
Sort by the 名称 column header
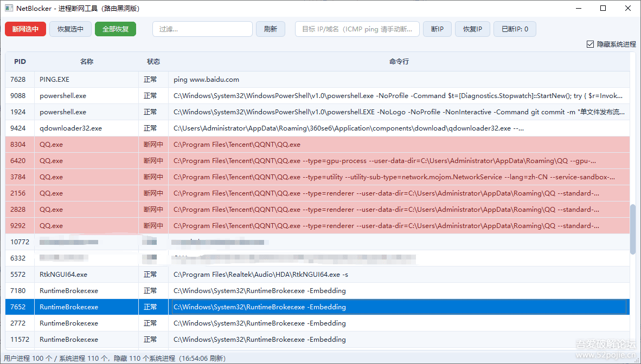[87, 62]
